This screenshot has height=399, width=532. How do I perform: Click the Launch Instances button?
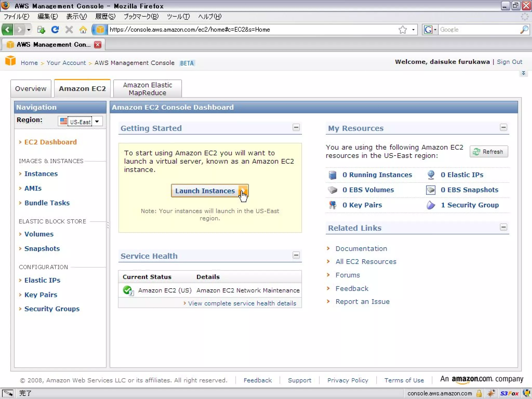tap(210, 191)
